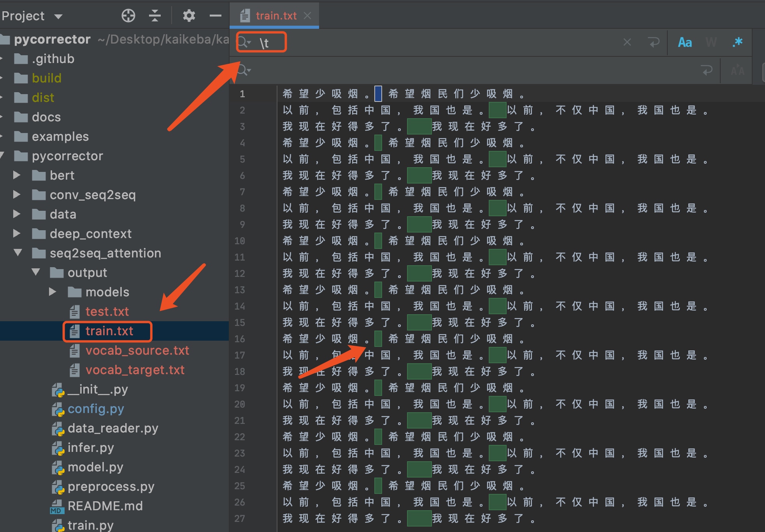Collapse the seq2seq_attention folder
This screenshot has width=765, height=532.
pyautogui.click(x=18, y=253)
